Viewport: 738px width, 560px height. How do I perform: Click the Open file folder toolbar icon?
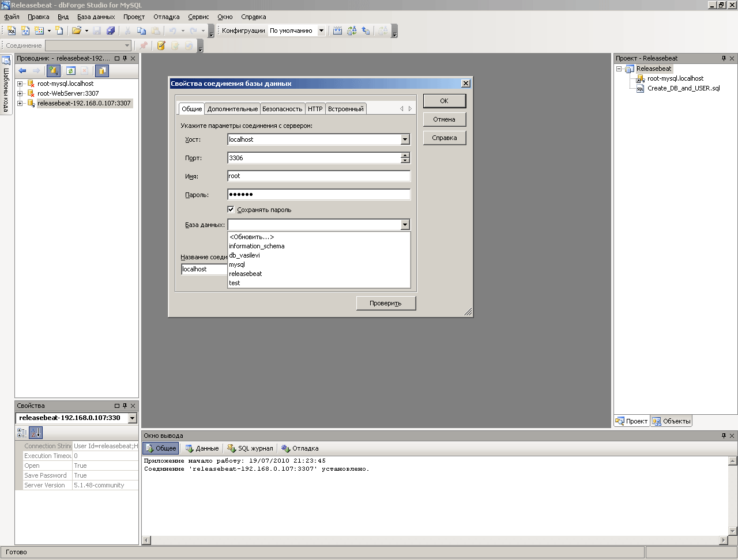(x=76, y=31)
